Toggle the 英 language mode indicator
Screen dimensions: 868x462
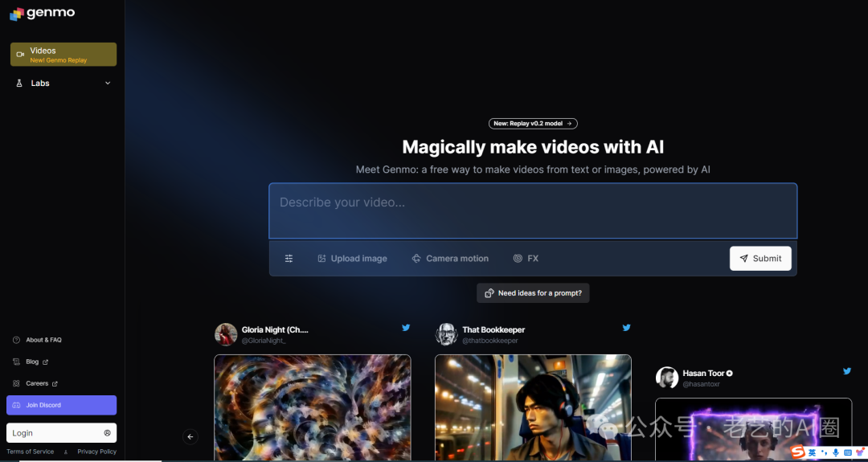pyautogui.click(x=812, y=452)
